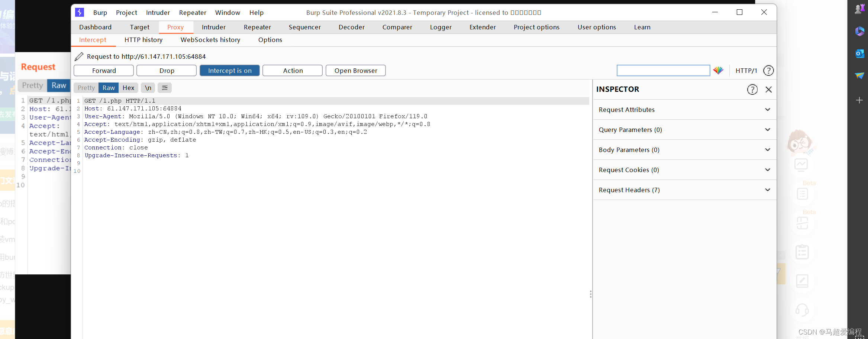Viewport: 868px width, 339px height.
Task: Select Pretty tab in background Request panel
Action: [x=33, y=85]
